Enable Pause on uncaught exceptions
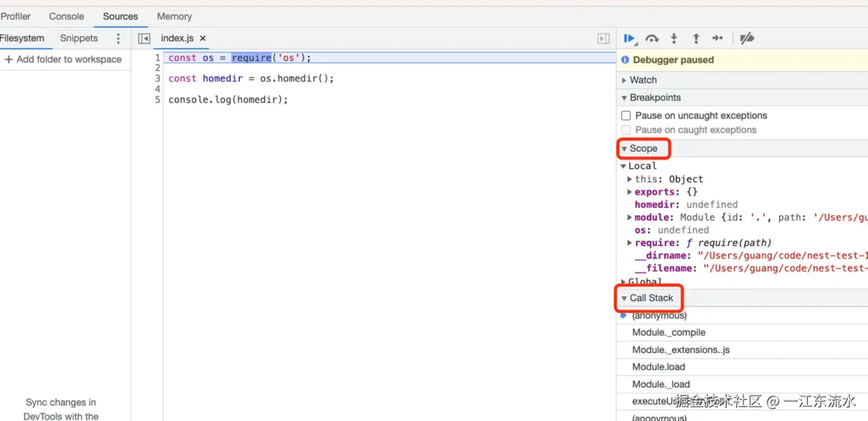Image resolution: width=868 pixels, height=421 pixels. 626,116
